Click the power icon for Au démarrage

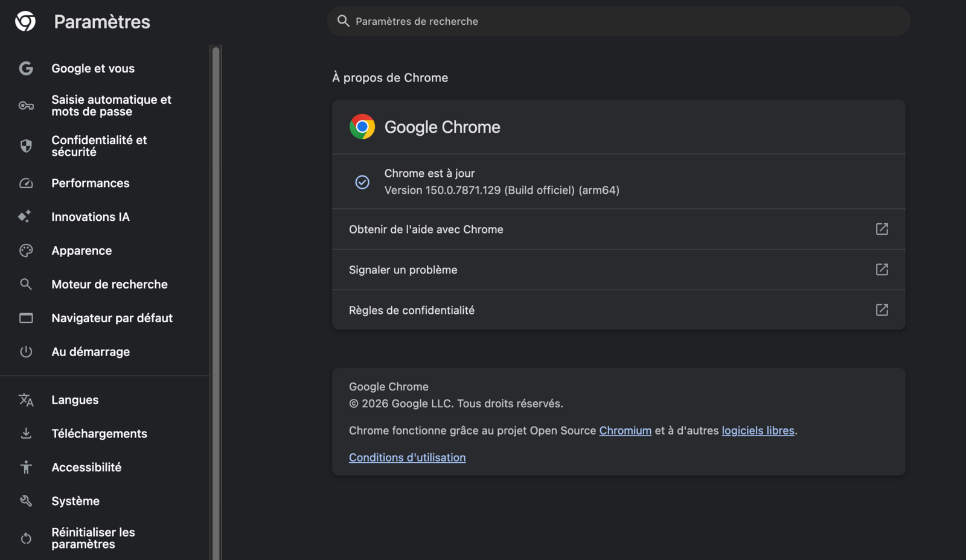point(26,351)
